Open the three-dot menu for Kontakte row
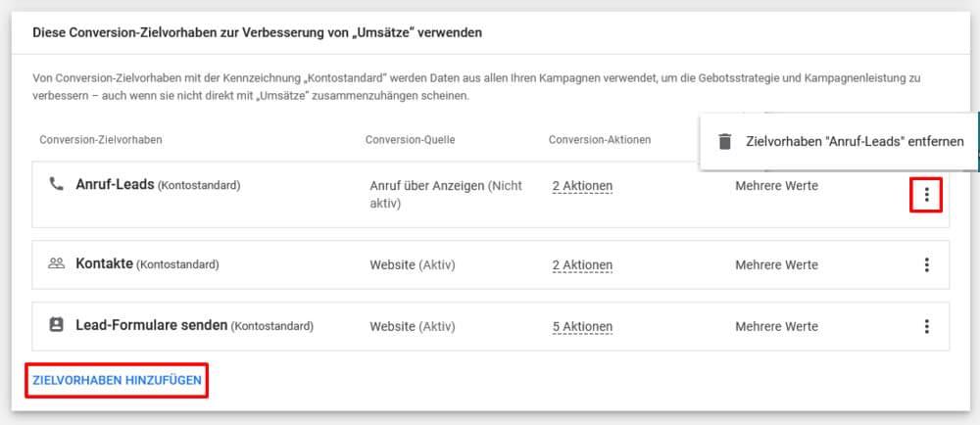 point(926,264)
